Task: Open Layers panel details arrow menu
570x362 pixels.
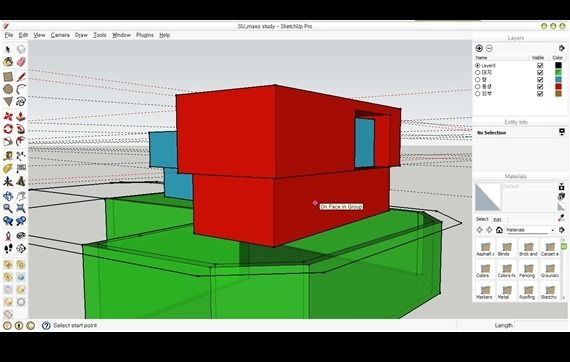Action: pyautogui.click(x=562, y=48)
